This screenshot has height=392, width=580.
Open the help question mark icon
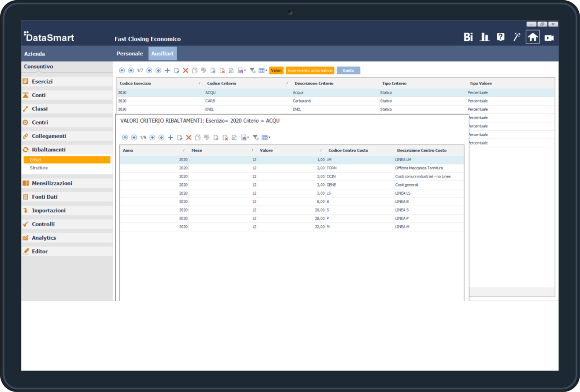[x=500, y=37]
